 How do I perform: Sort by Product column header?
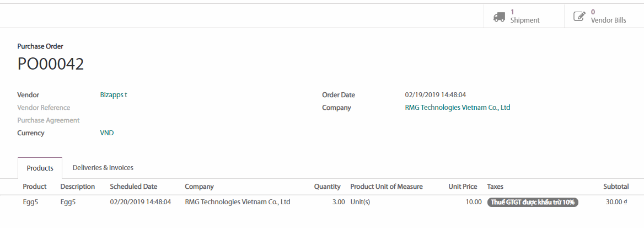tap(35, 187)
